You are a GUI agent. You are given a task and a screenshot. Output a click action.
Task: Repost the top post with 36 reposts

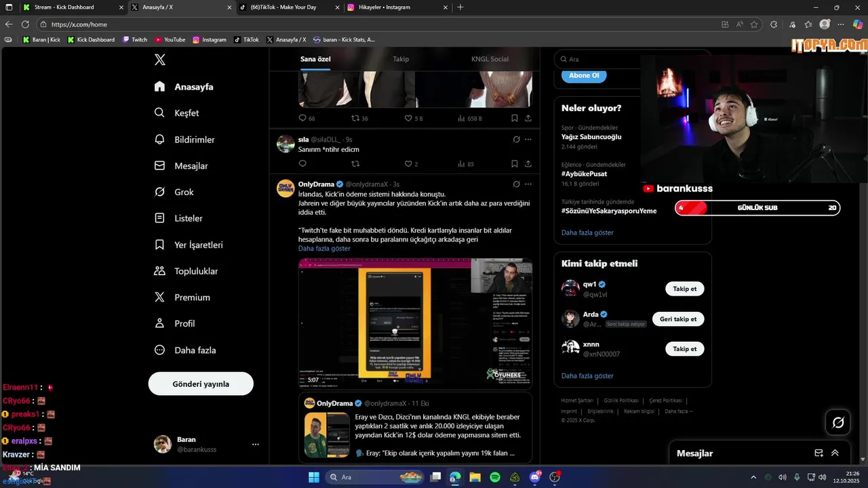pyautogui.click(x=359, y=118)
